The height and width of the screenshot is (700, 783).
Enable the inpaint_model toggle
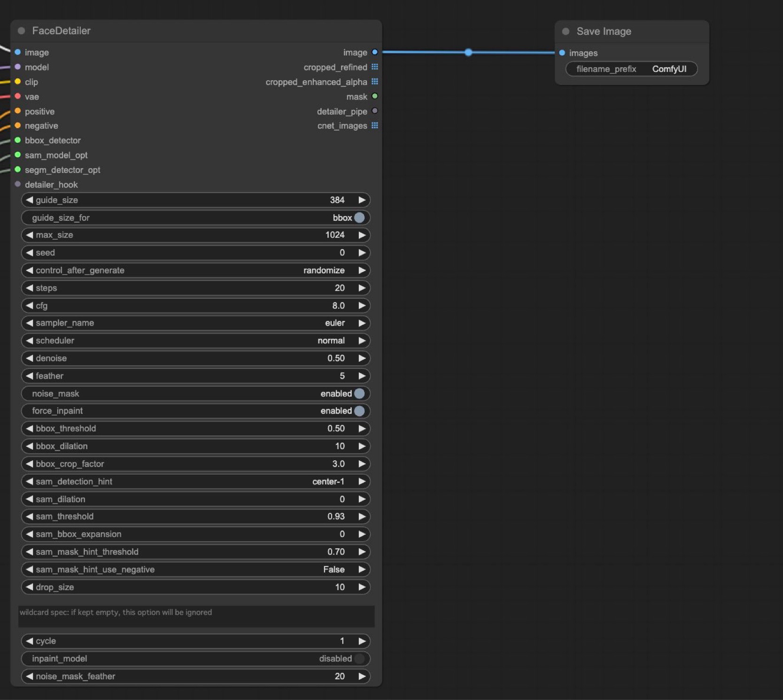click(359, 659)
